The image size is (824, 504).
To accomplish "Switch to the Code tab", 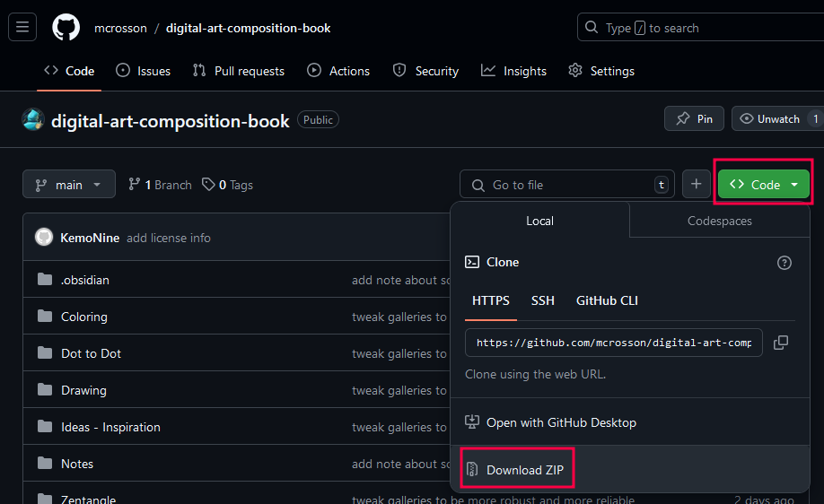I will tap(69, 71).
